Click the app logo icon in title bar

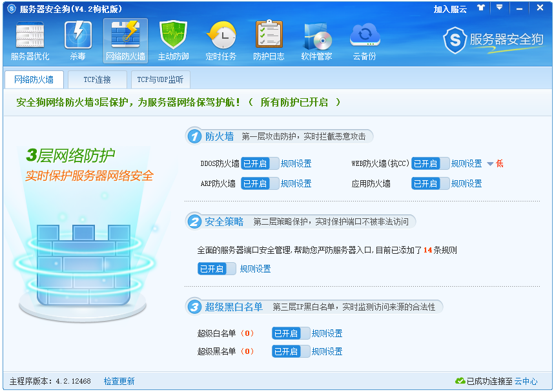tap(12, 8)
